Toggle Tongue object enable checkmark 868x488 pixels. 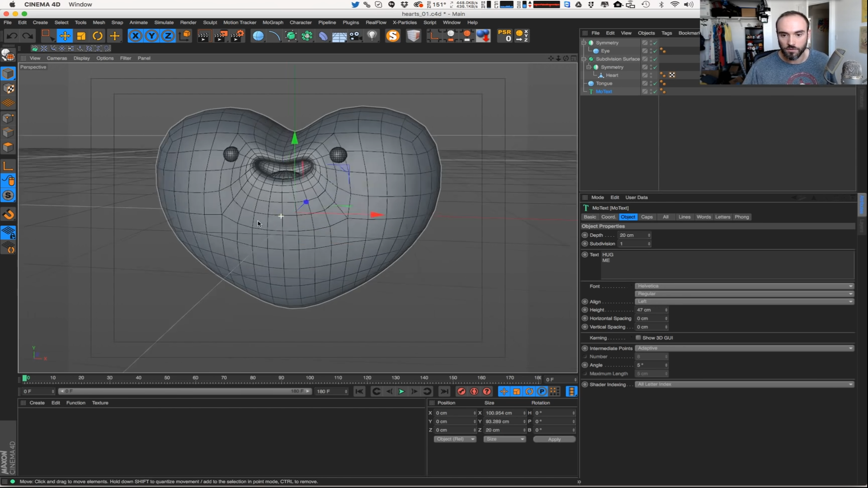pos(655,84)
